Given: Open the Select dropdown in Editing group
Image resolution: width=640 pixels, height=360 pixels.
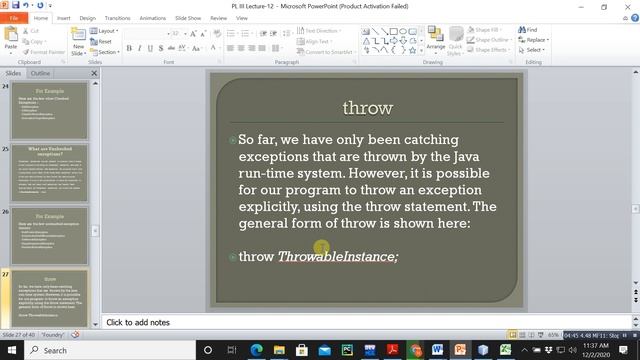Looking at the screenshot, I should [x=531, y=49].
